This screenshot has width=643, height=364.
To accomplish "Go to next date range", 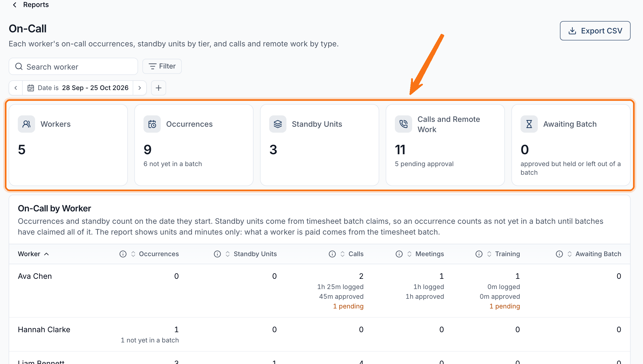I will pos(140,88).
